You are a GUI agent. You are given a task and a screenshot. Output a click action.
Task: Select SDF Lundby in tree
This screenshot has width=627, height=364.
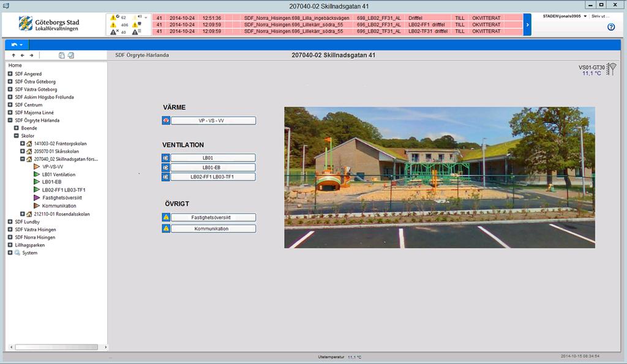click(x=27, y=221)
